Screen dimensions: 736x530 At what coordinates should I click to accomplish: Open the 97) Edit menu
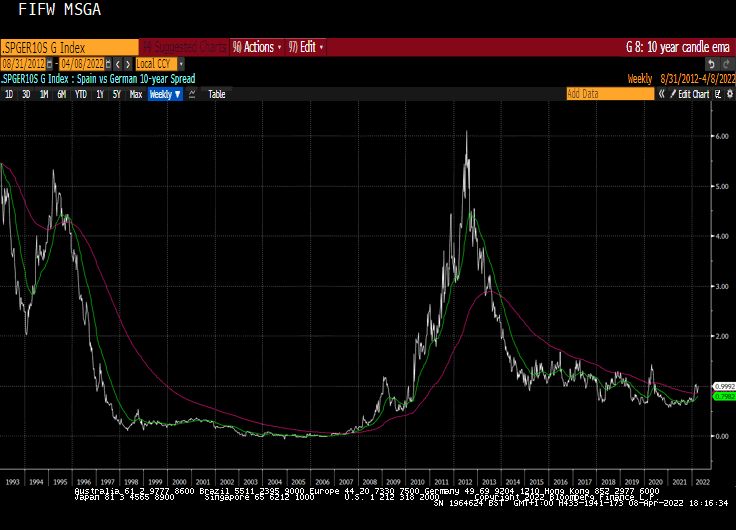[x=306, y=47]
